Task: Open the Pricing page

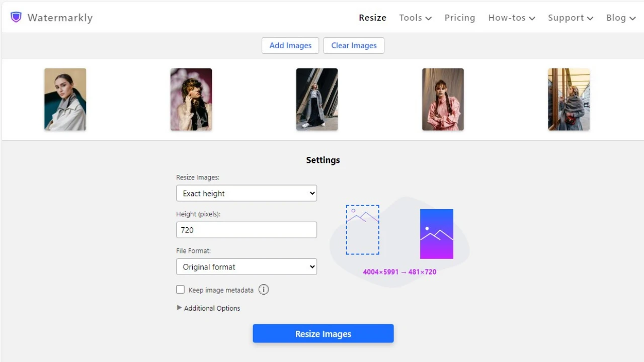Action: [x=460, y=18]
